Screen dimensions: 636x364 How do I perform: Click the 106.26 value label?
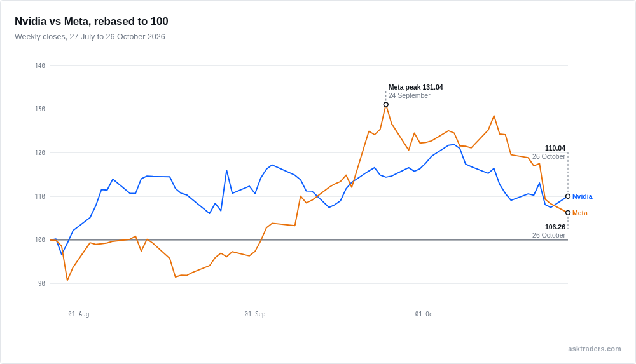pyautogui.click(x=555, y=227)
